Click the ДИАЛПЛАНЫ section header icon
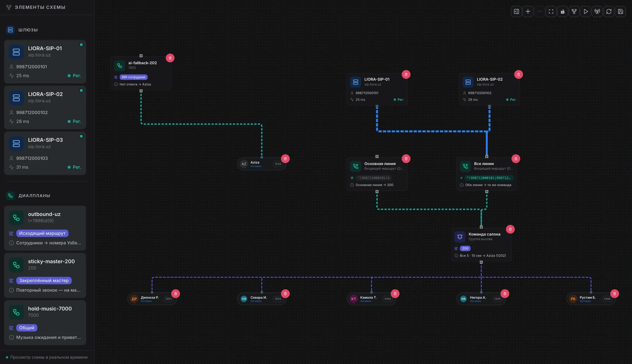Screen dimensions: 632x364 (10, 196)
